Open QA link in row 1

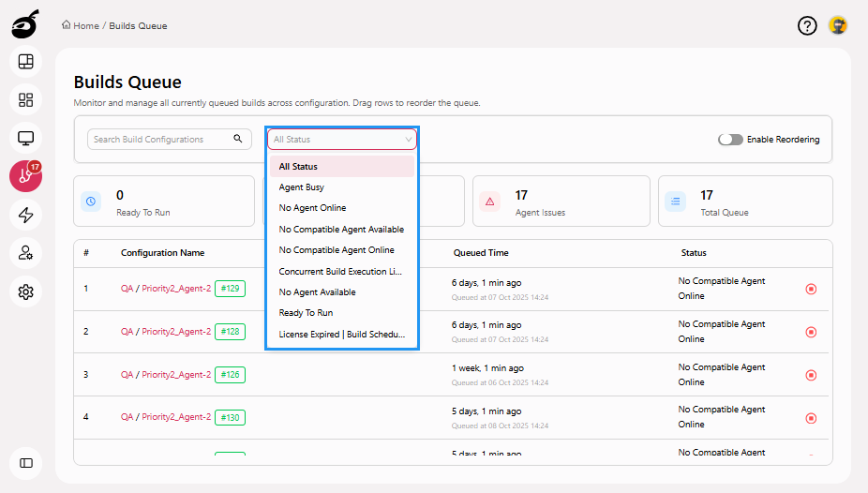[x=127, y=289]
